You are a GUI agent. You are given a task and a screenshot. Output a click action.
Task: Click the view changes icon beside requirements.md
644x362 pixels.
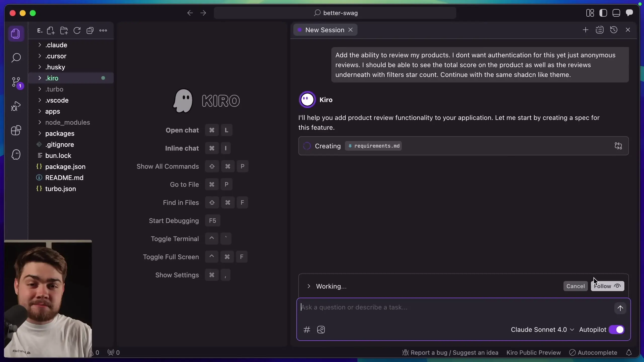tap(618, 146)
